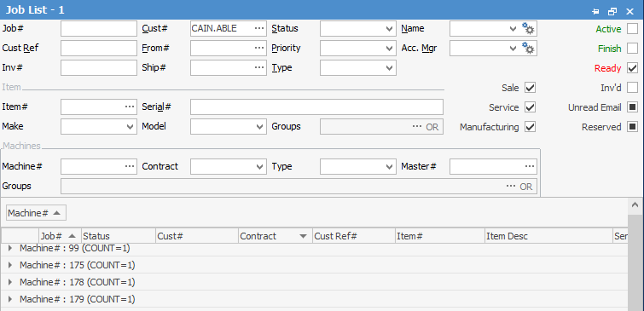Screen dimensions: 644x311
Task: Click the From# ellipsis lookup button
Action: click(x=259, y=48)
